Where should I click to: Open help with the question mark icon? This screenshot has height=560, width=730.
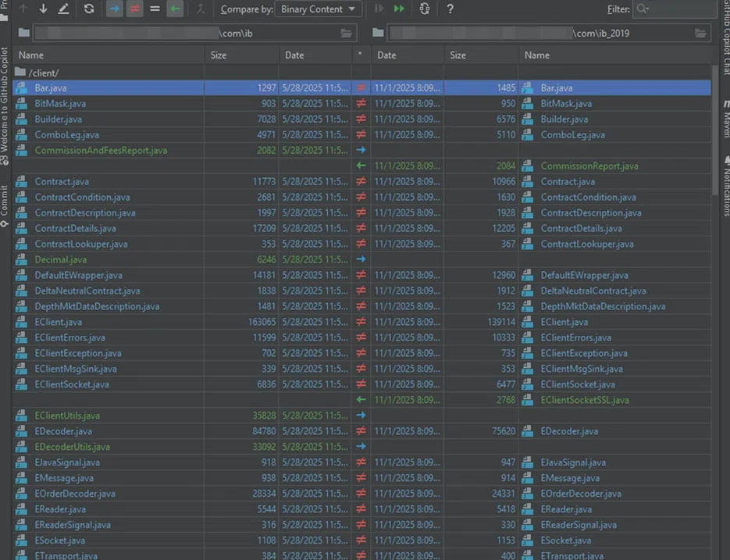(x=450, y=9)
